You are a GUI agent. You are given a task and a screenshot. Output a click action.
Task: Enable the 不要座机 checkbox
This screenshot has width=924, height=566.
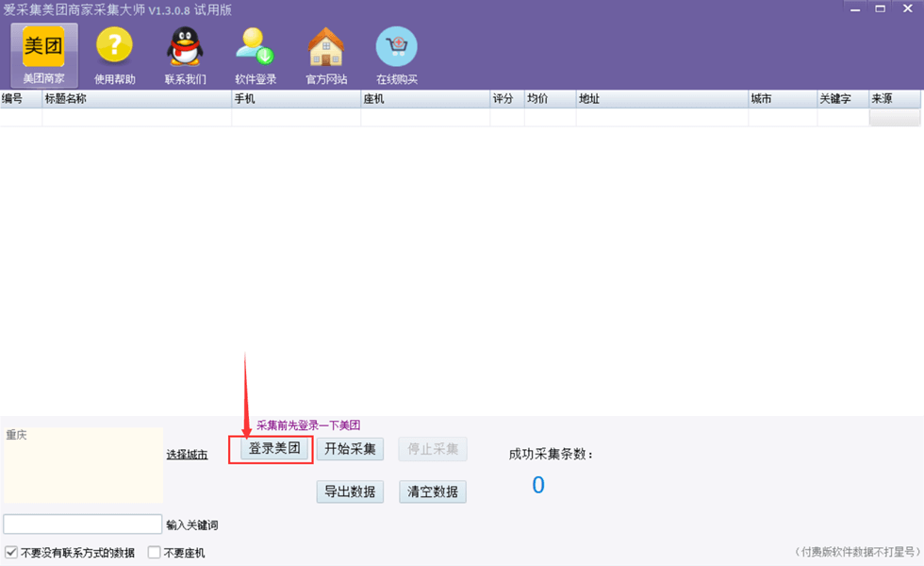(155, 553)
